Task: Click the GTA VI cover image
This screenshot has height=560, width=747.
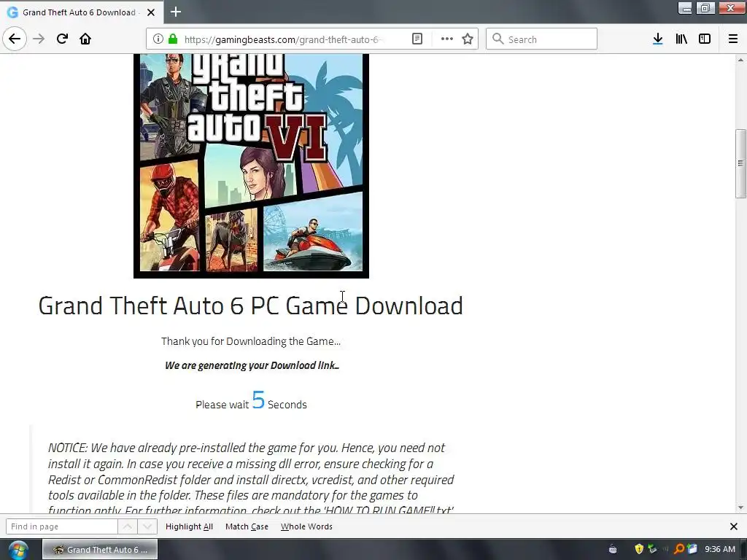Action: click(251, 166)
